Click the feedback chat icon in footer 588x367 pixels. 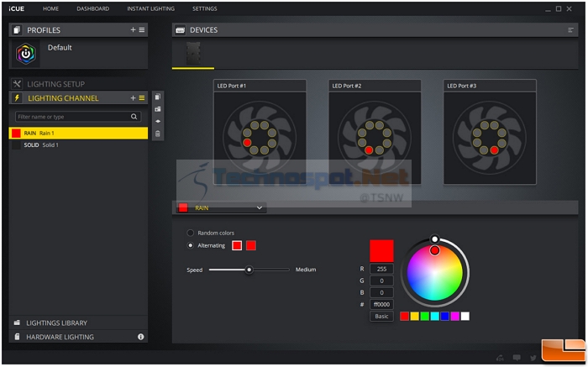517,358
